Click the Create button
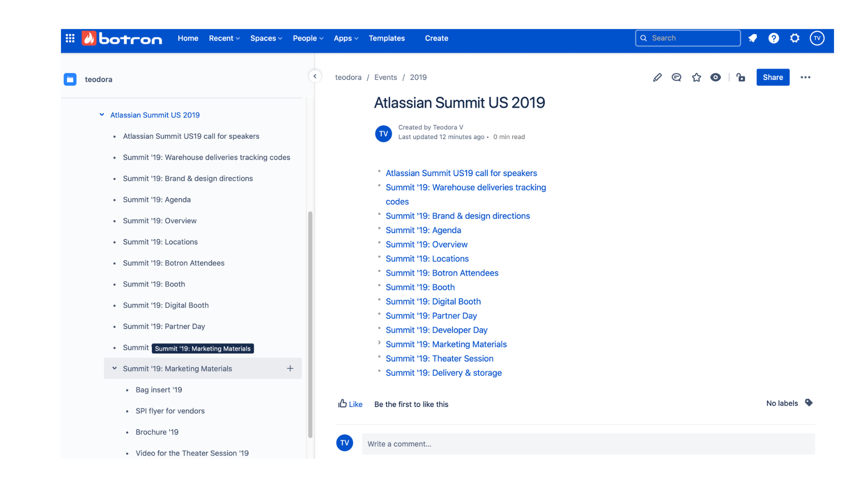Screen dimensions: 868x488 pos(436,38)
